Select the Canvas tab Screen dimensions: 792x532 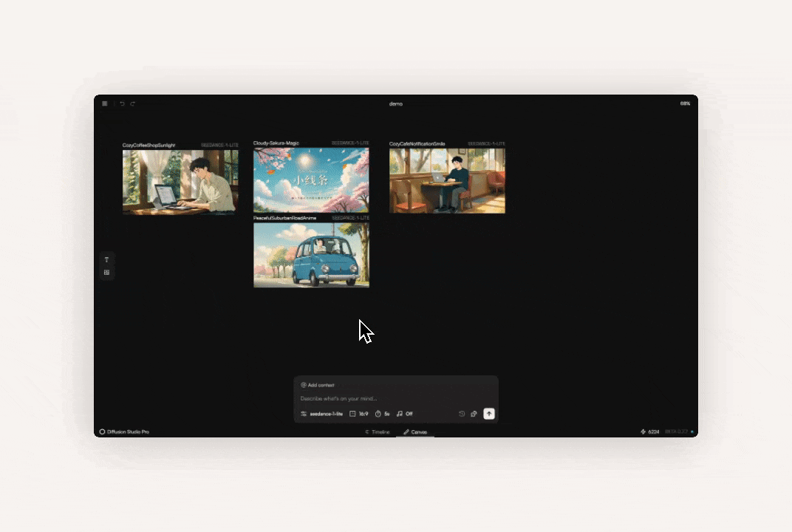[415, 432]
